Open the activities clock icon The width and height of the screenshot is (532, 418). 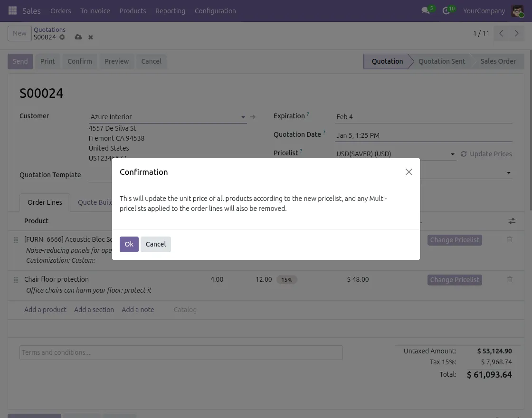pyautogui.click(x=446, y=11)
